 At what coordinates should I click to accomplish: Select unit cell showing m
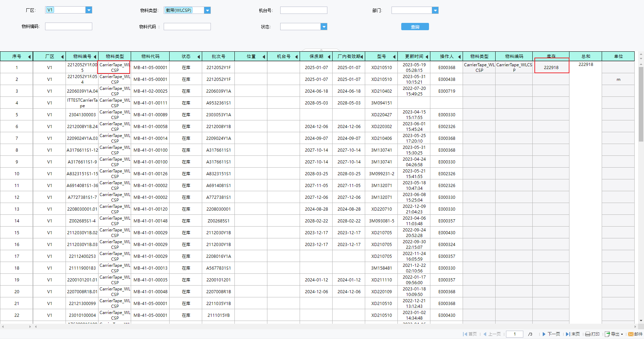click(x=618, y=79)
